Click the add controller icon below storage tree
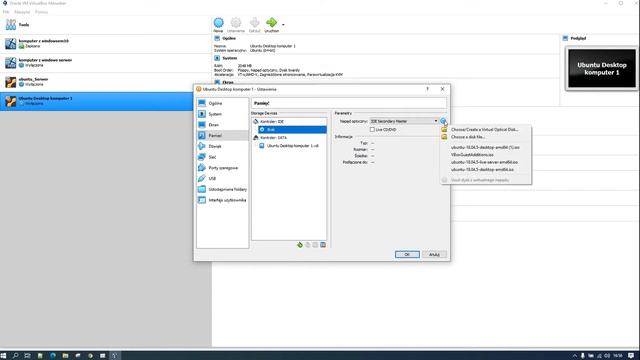The image size is (640, 360). 300,245
